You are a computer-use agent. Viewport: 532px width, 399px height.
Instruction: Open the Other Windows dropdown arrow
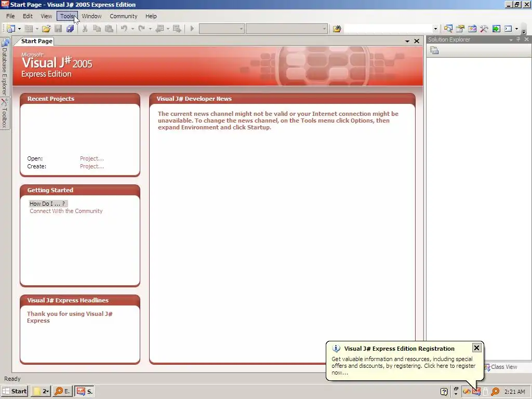(x=517, y=29)
